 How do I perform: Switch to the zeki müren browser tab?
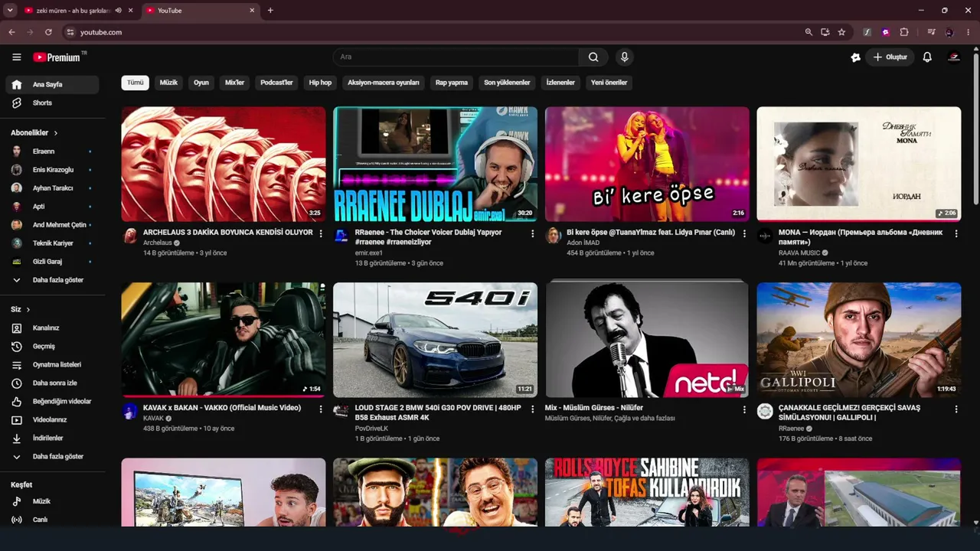tap(73, 11)
